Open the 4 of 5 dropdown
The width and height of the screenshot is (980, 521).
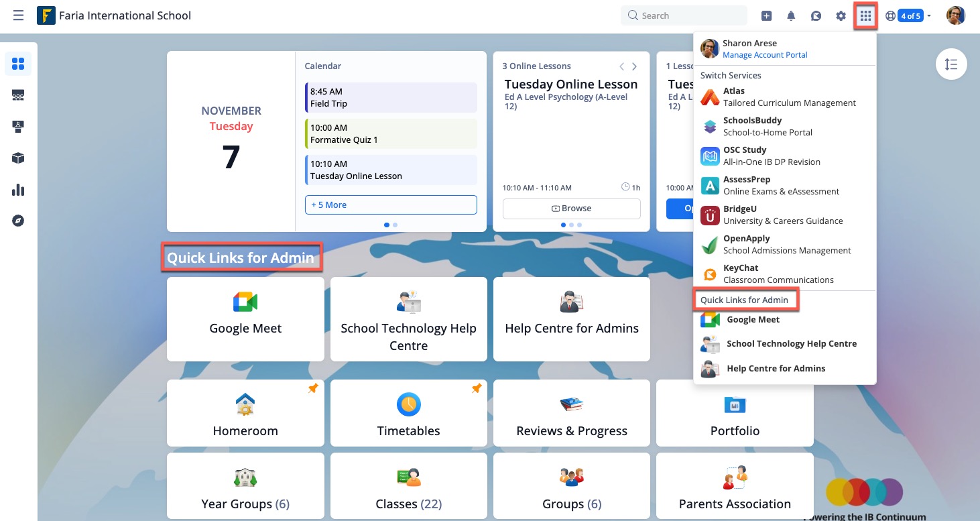(x=916, y=16)
